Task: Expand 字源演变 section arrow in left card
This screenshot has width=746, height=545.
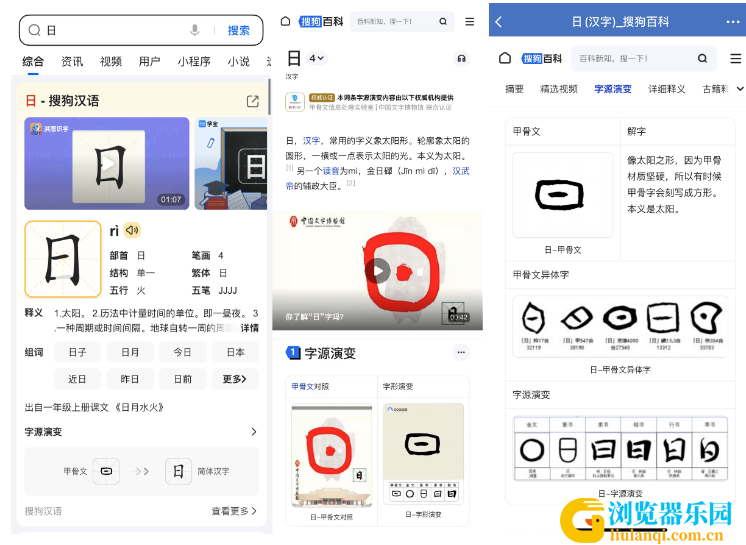Action: (254, 431)
